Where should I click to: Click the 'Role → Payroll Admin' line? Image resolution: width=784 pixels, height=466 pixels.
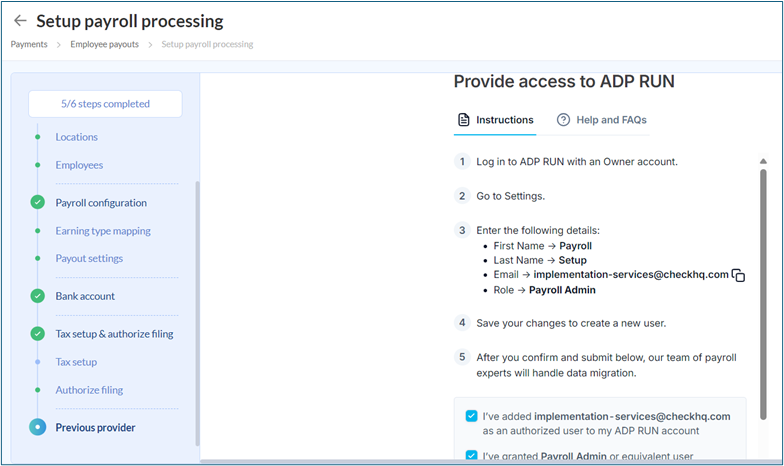pyautogui.click(x=544, y=290)
